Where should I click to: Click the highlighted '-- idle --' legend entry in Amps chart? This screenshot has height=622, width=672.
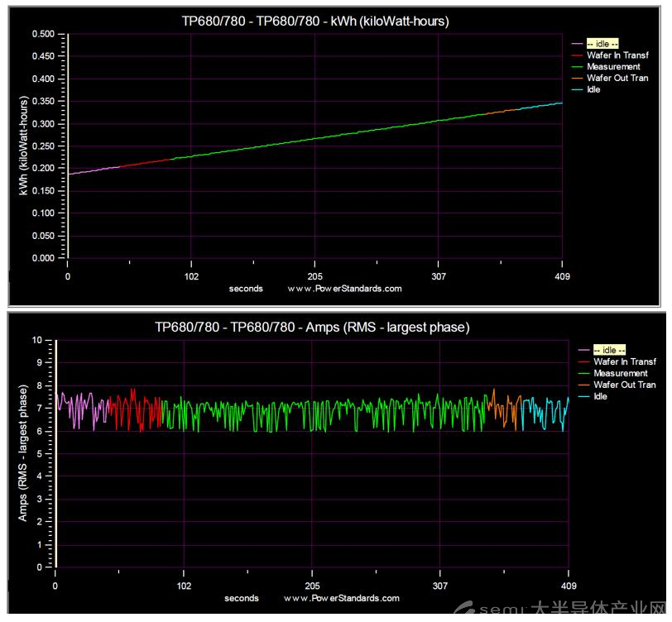pos(608,350)
